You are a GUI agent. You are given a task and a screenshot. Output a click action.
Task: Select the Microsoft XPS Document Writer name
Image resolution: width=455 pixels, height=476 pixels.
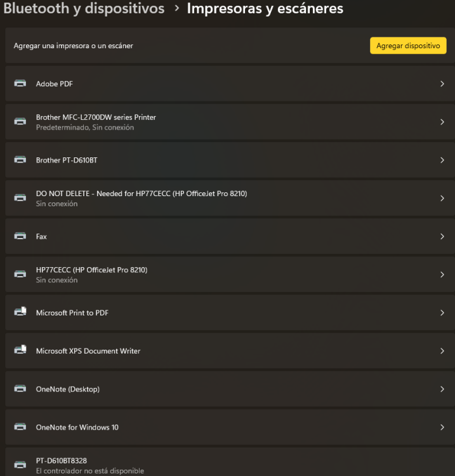[88, 351]
